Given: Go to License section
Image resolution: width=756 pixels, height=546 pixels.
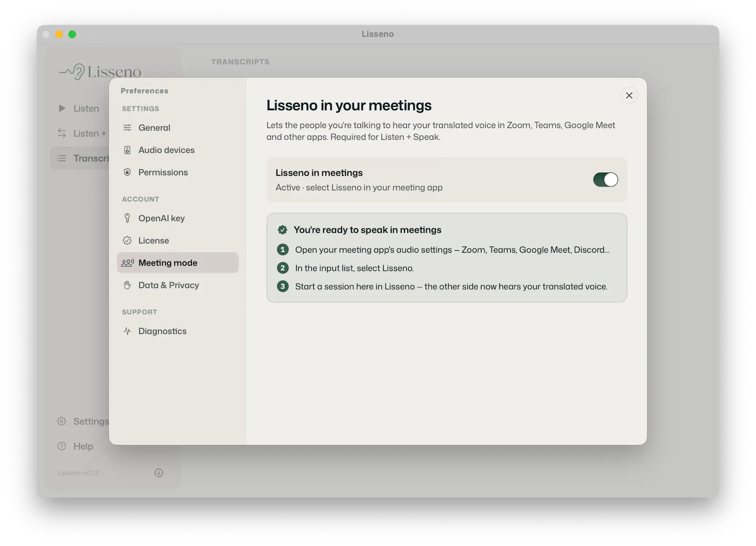Looking at the screenshot, I should pyautogui.click(x=178, y=240).
